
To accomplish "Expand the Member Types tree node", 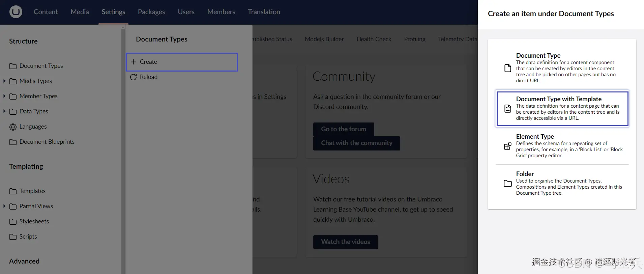I will [x=4, y=96].
